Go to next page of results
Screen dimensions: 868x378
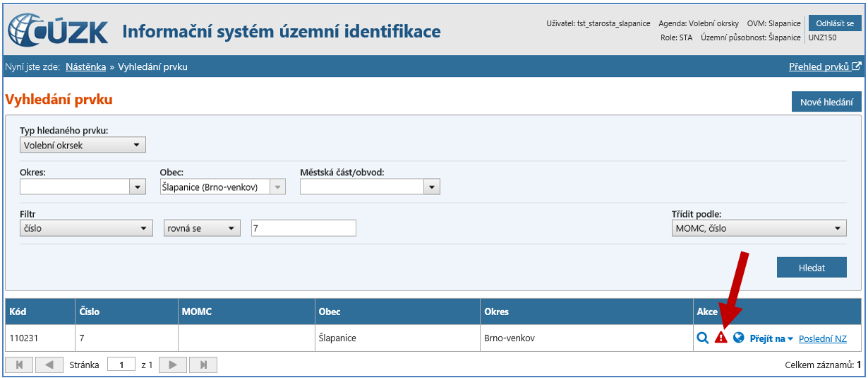[x=172, y=365]
